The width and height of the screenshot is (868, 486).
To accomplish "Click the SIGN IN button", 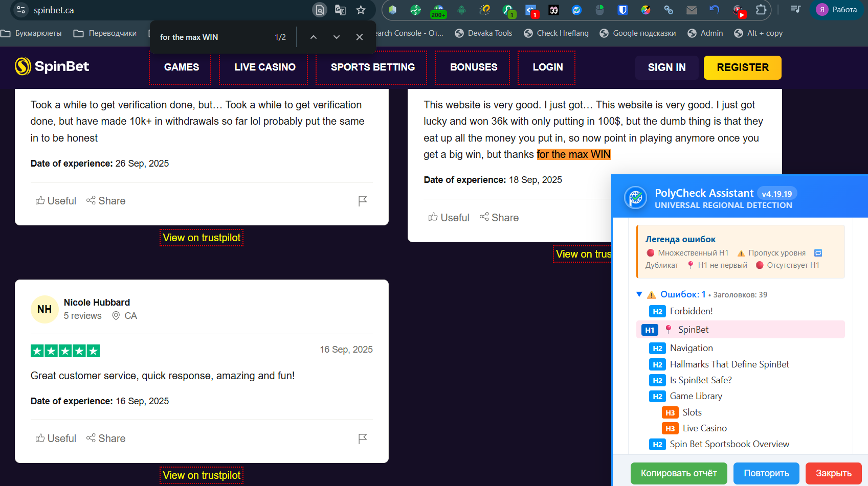I will tap(666, 67).
